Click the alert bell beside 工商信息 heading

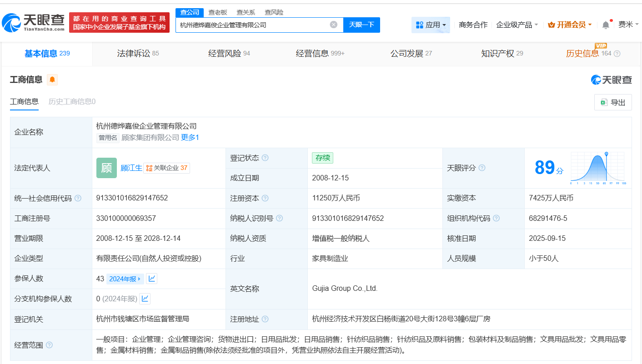click(x=52, y=79)
